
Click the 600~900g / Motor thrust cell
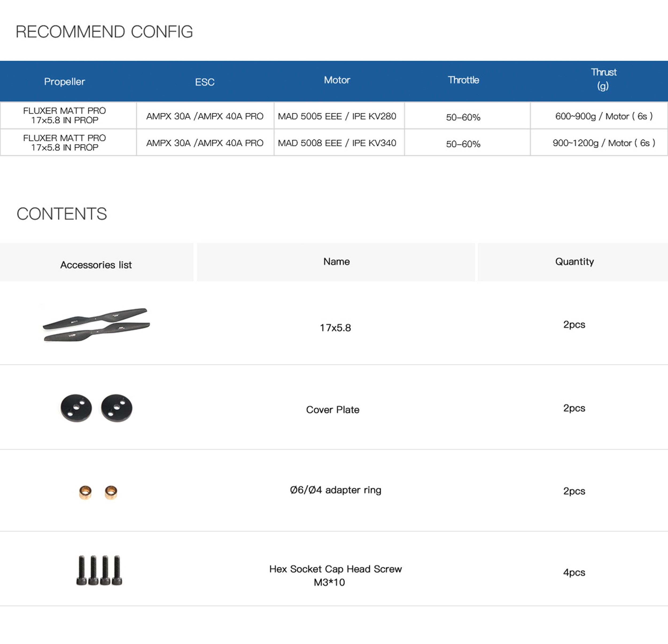point(604,116)
